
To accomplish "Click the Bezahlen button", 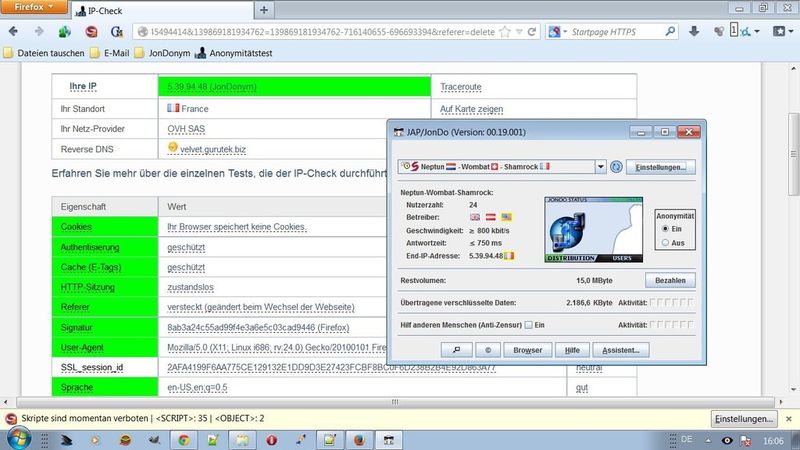I will click(670, 281).
